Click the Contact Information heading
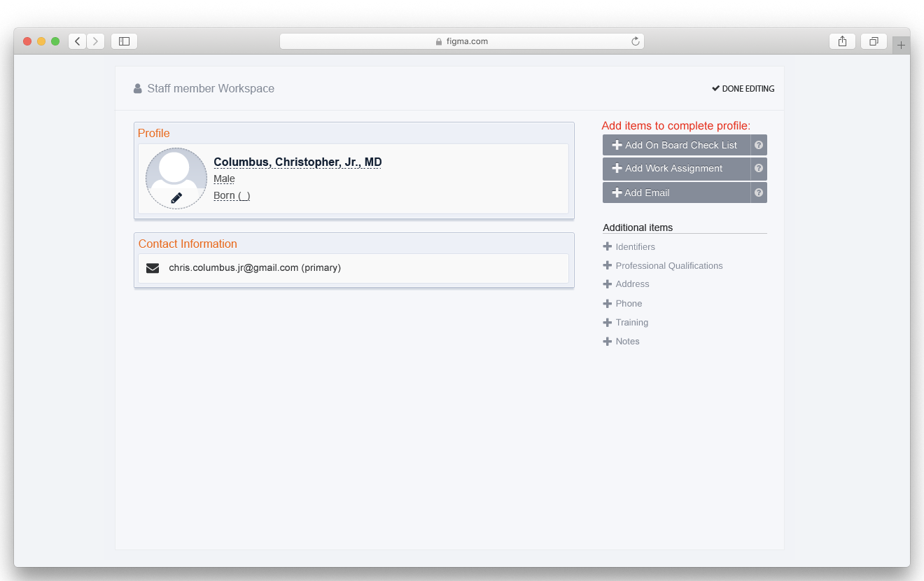Viewport: 924px width, 581px height. [188, 244]
